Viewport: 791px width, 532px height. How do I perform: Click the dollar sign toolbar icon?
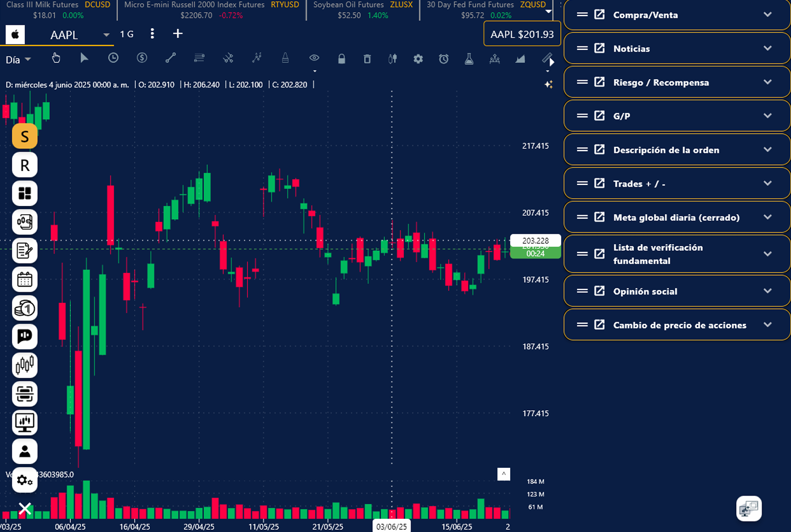click(142, 58)
